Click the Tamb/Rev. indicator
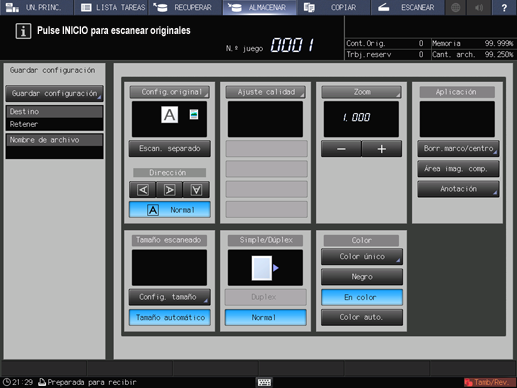The width and height of the screenshot is (517, 388). click(489, 382)
